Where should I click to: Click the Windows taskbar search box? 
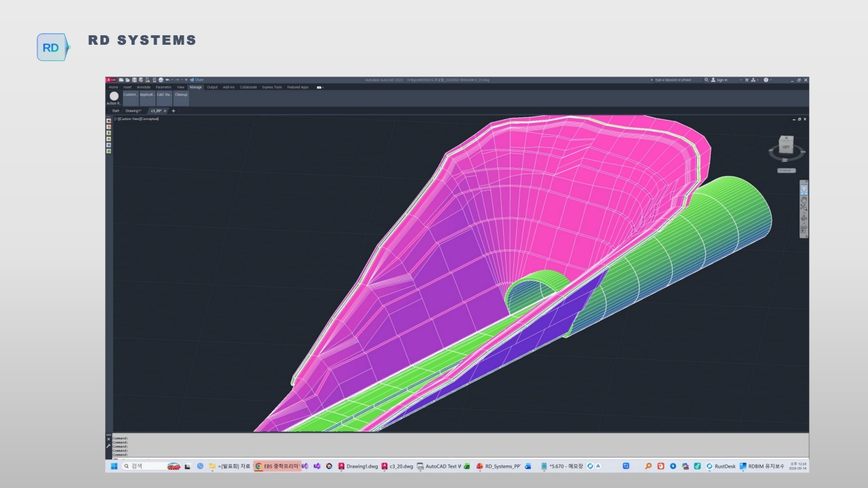[152, 466]
